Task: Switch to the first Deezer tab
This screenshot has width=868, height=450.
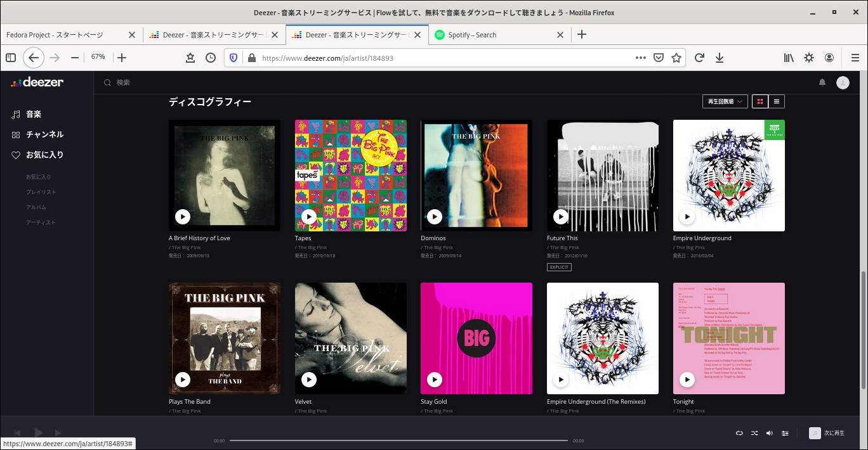Action: [x=214, y=35]
